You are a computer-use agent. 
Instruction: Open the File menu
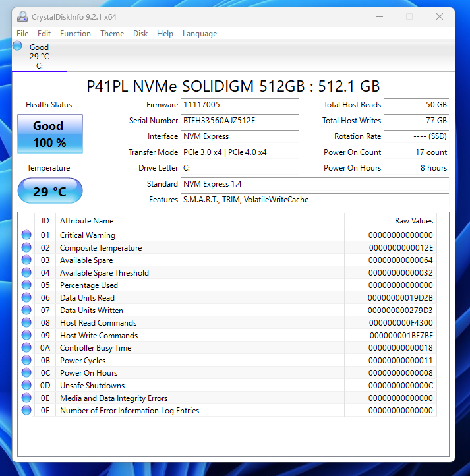pyautogui.click(x=22, y=34)
